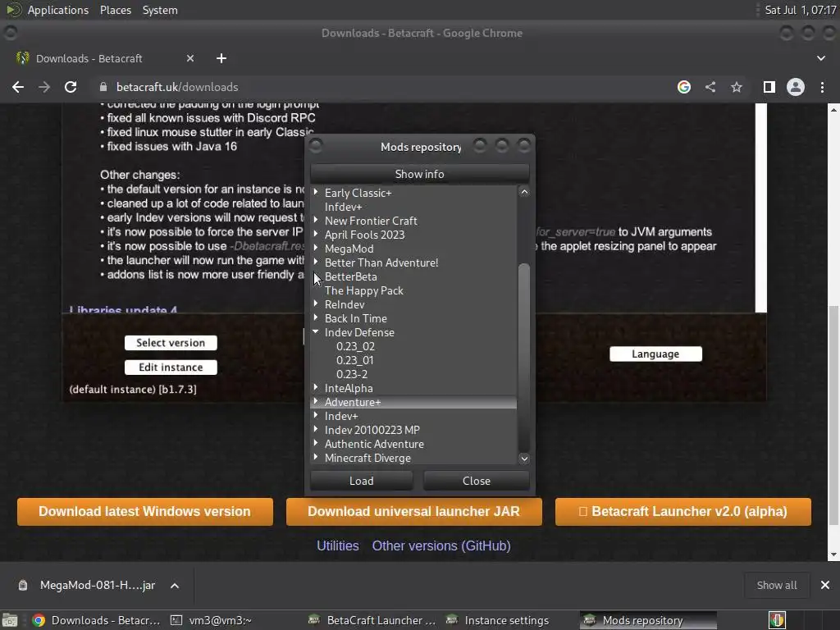Select The Happy Pack entry
Image resolution: width=840 pixels, height=630 pixels.
(x=363, y=290)
